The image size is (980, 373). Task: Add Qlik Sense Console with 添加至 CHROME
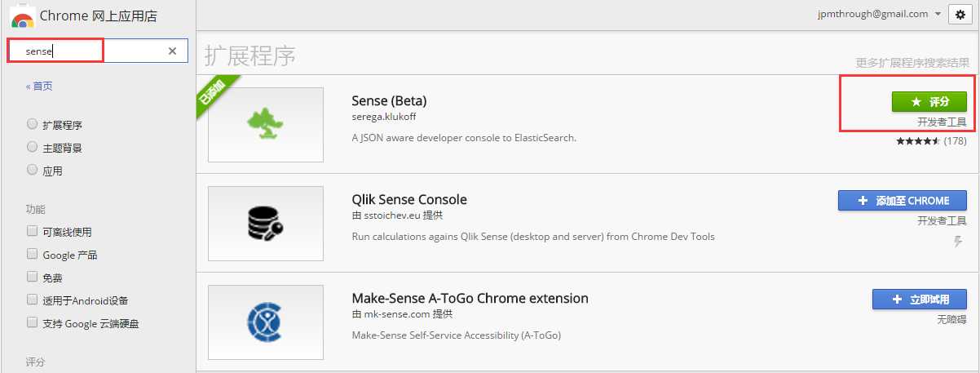coord(903,201)
